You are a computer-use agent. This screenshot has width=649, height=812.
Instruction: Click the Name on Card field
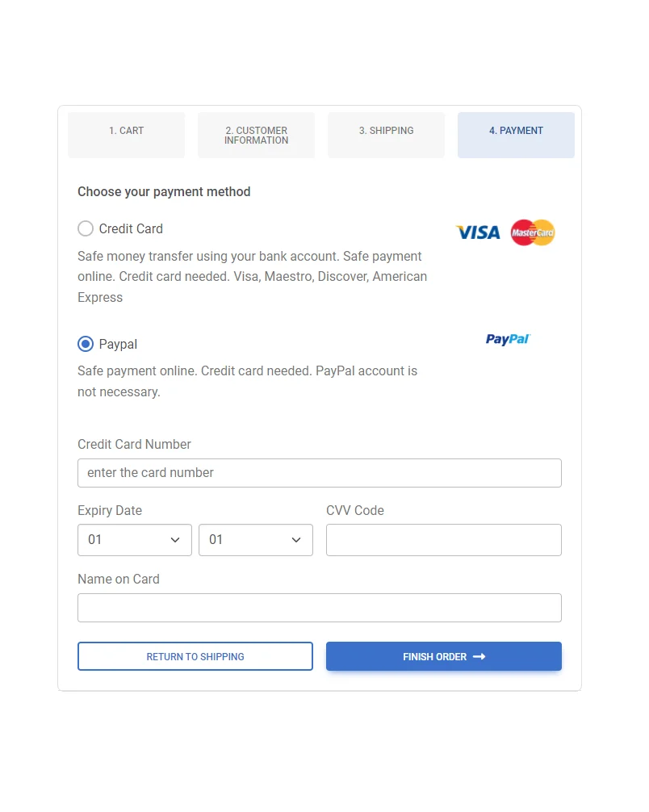click(320, 608)
